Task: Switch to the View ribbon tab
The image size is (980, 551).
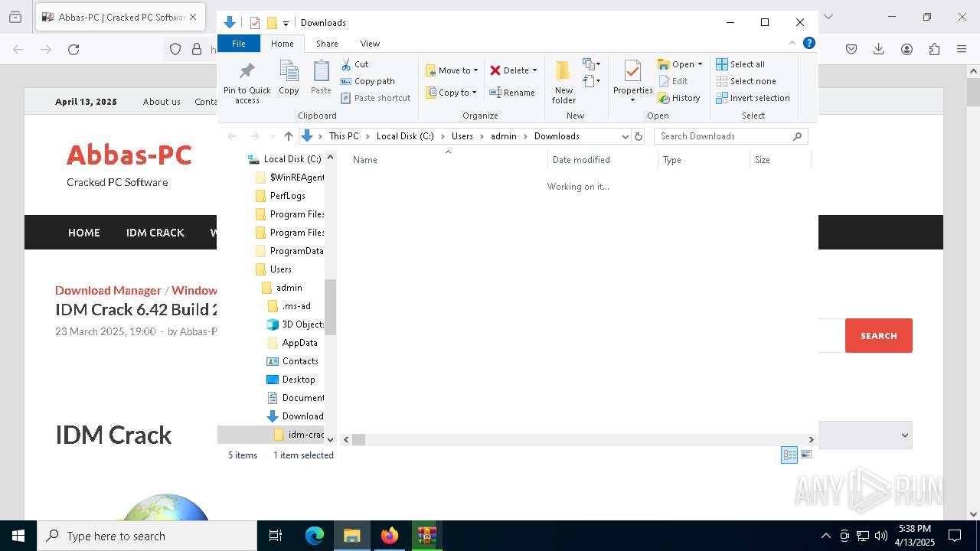Action: click(370, 44)
